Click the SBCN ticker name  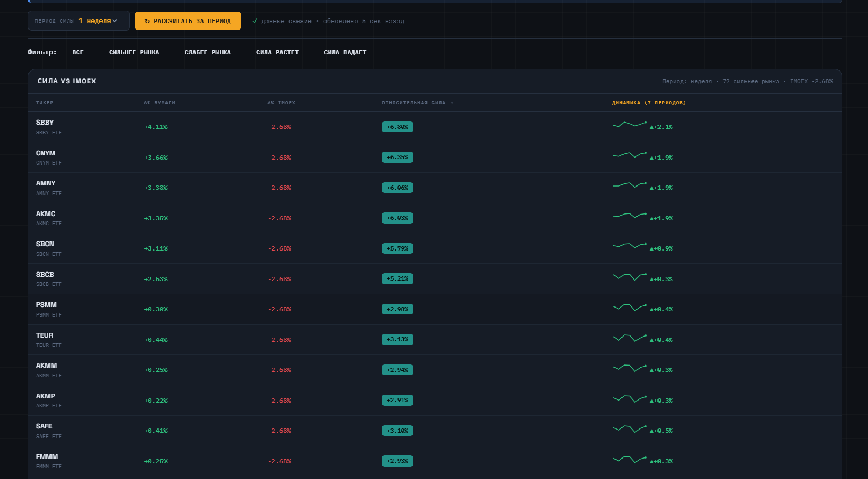pyautogui.click(x=45, y=244)
